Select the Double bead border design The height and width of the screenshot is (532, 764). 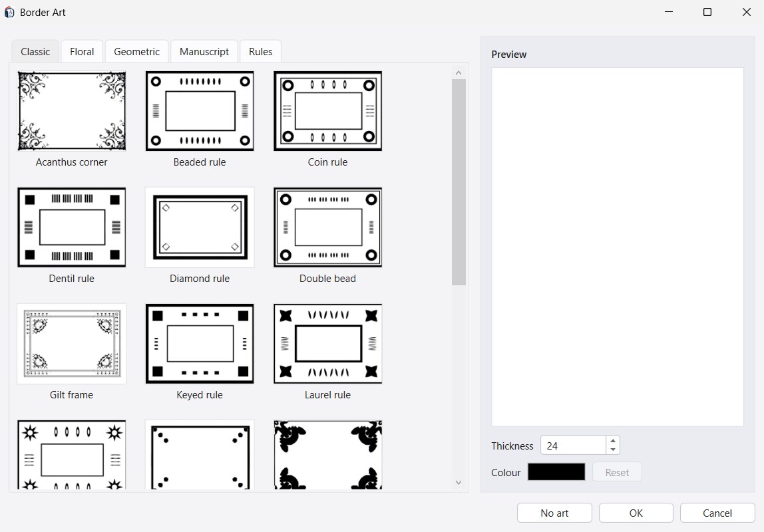point(328,227)
